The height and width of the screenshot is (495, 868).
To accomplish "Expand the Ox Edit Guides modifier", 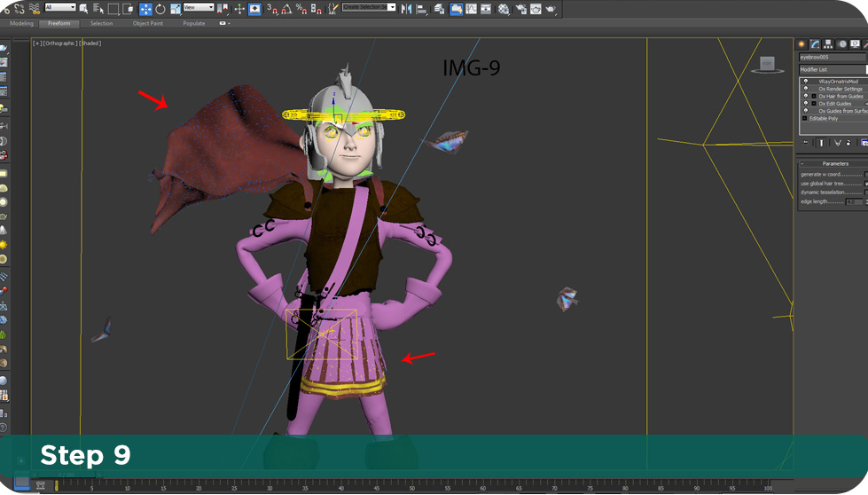I will (x=813, y=104).
